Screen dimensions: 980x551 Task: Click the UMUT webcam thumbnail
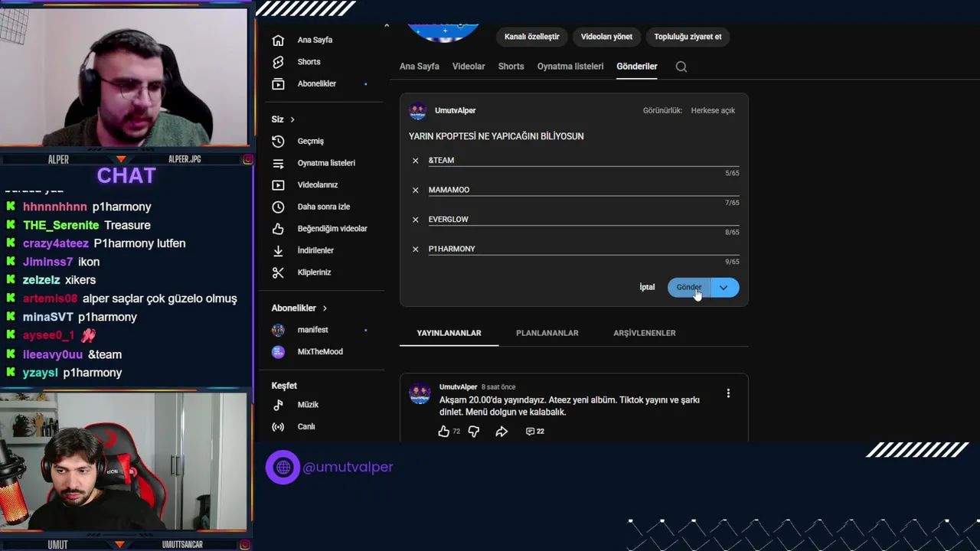124,461
